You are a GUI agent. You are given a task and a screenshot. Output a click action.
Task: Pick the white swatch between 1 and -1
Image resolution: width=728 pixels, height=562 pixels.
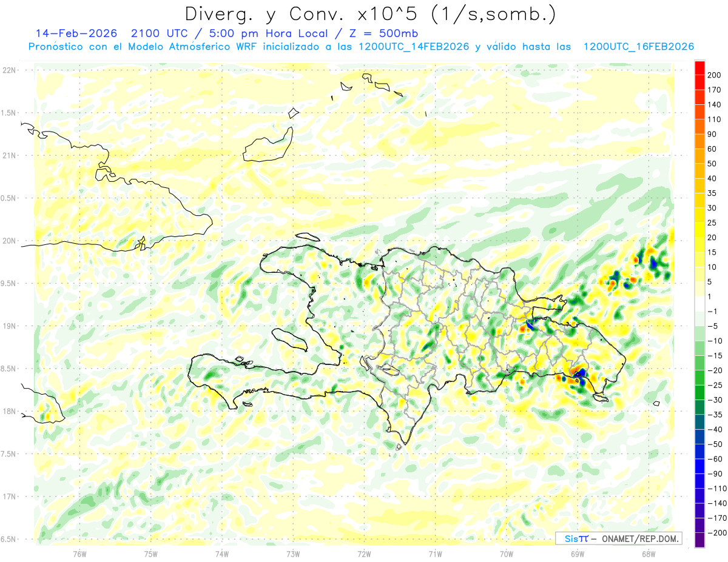pos(699,304)
